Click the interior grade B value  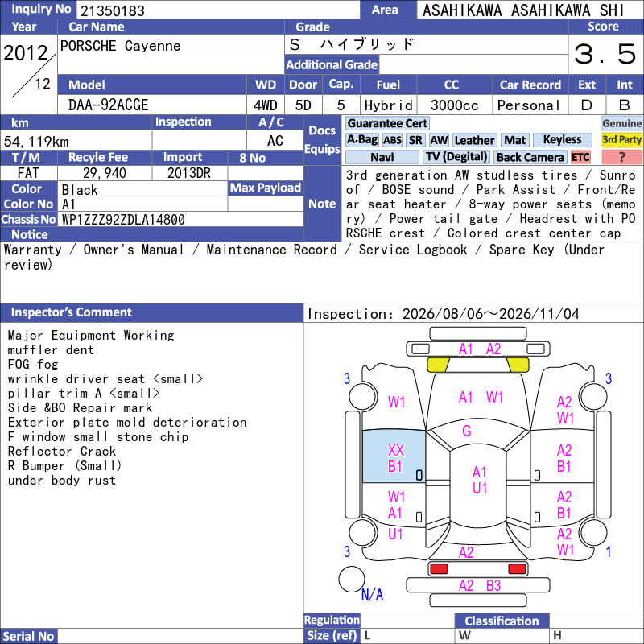point(625,105)
